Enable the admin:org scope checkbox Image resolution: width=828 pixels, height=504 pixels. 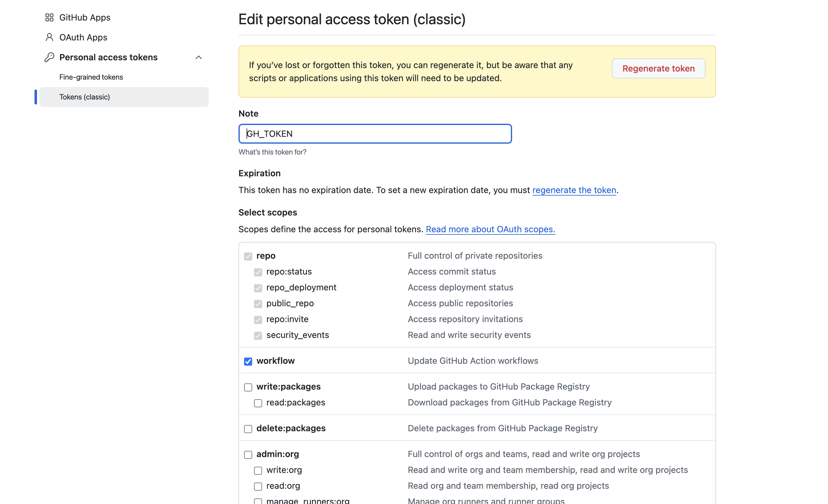(x=248, y=455)
